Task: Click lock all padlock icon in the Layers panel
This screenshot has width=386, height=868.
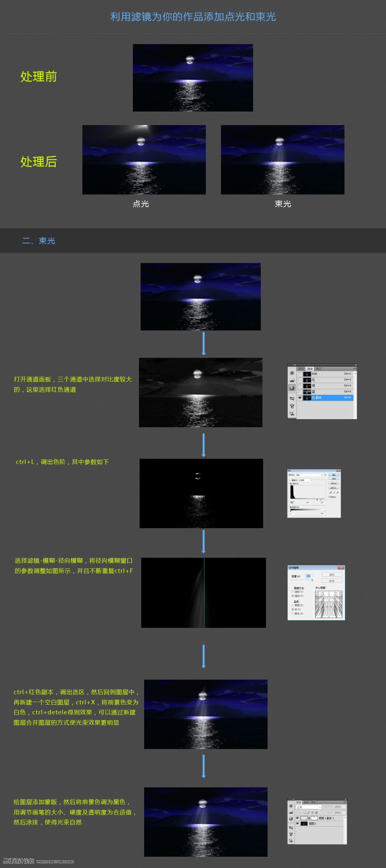Action: pyautogui.click(x=316, y=812)
